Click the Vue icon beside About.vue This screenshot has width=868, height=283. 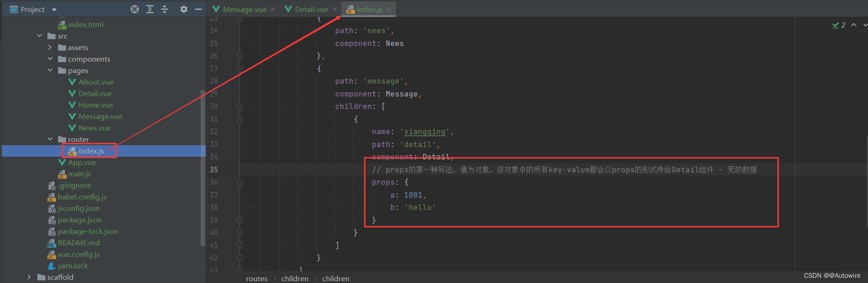[x=72, y=82]
